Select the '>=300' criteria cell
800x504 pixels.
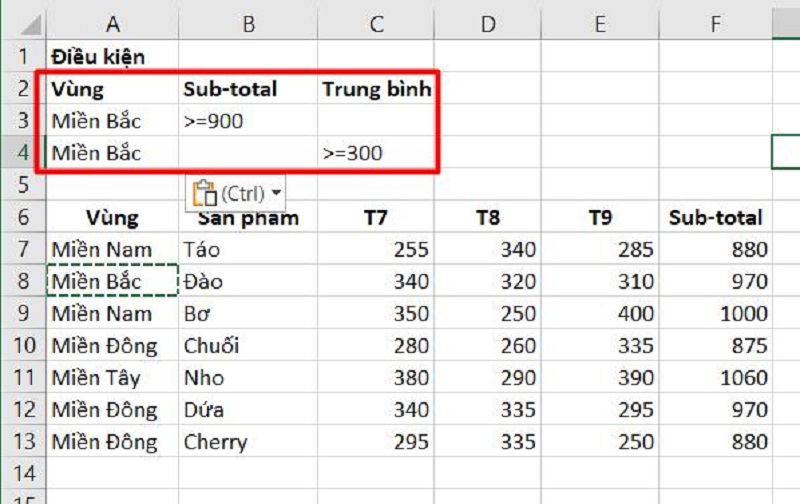tap(376, 153)
